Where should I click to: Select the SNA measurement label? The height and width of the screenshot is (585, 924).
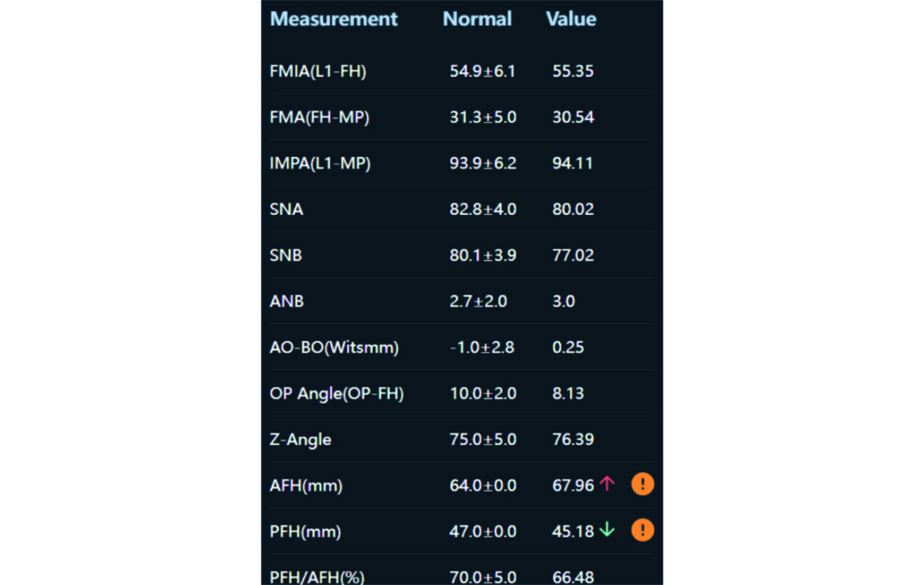coord(286,209)
